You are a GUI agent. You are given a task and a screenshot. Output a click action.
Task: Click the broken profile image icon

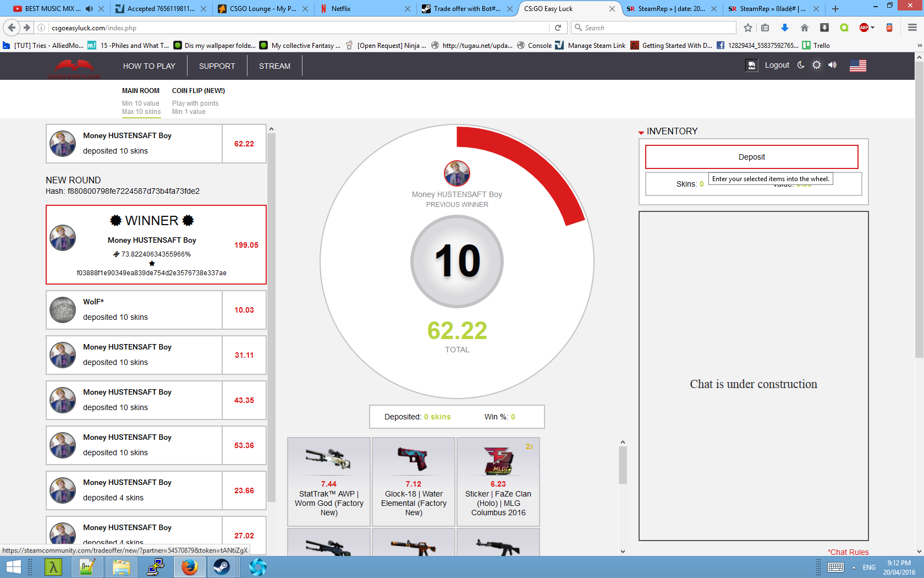(751, 66)
